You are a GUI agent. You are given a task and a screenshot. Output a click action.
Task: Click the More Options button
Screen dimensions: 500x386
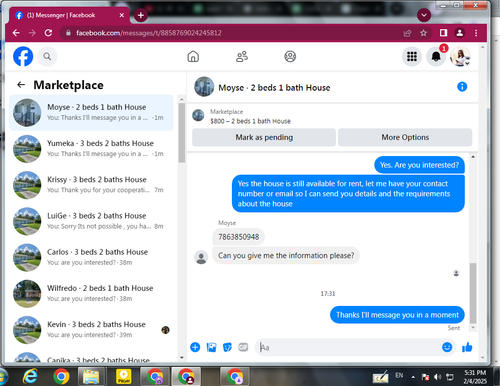(405, 137)
